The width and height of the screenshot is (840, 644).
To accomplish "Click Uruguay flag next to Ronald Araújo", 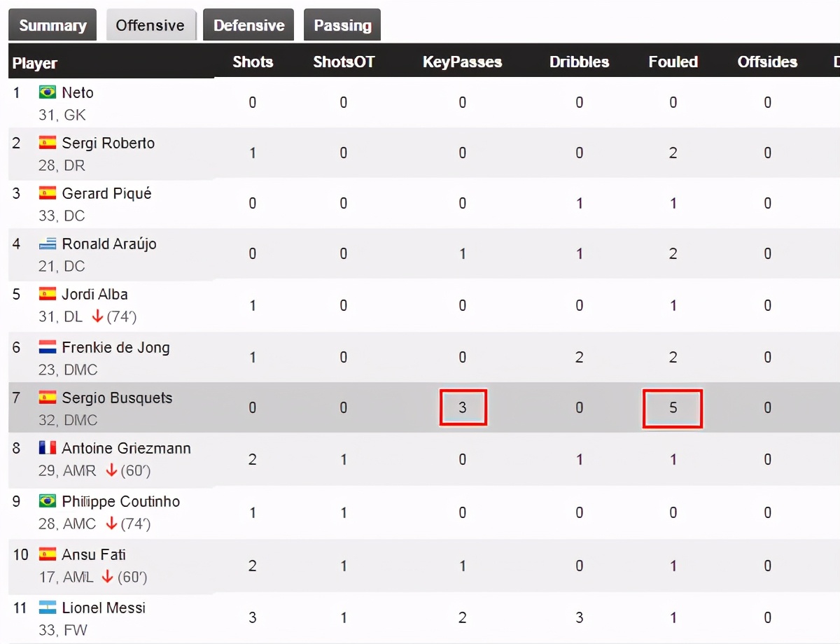I will (48, 244).
